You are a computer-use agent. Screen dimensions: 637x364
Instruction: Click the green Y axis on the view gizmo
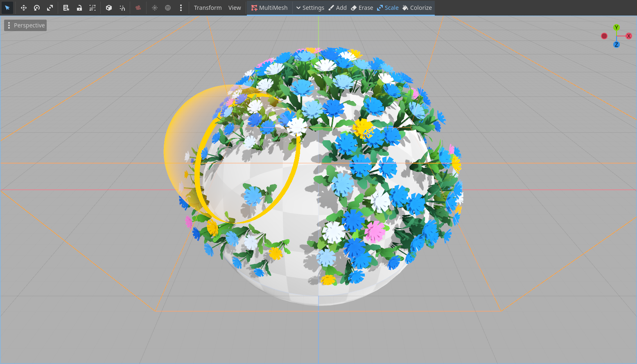pos(617,27)
